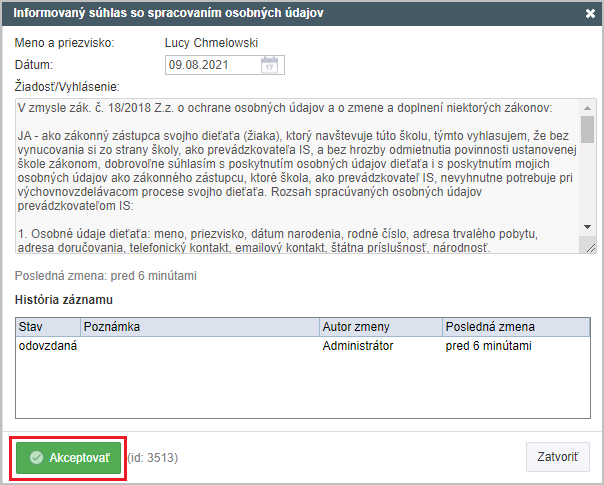604x485 pixels.
Task: Click the 'pred 6 minútami' table cell
Action: [488, 346]
